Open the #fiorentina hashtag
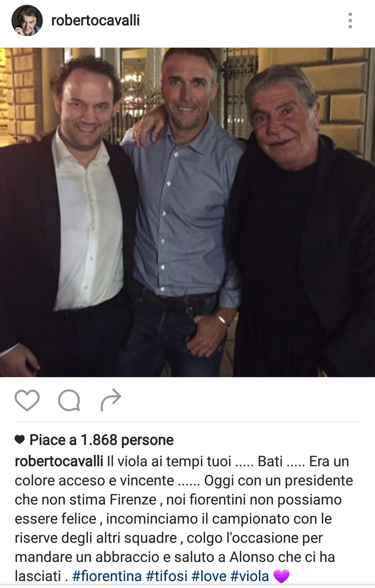Screen dimensions: 375x588 (107, 576)
